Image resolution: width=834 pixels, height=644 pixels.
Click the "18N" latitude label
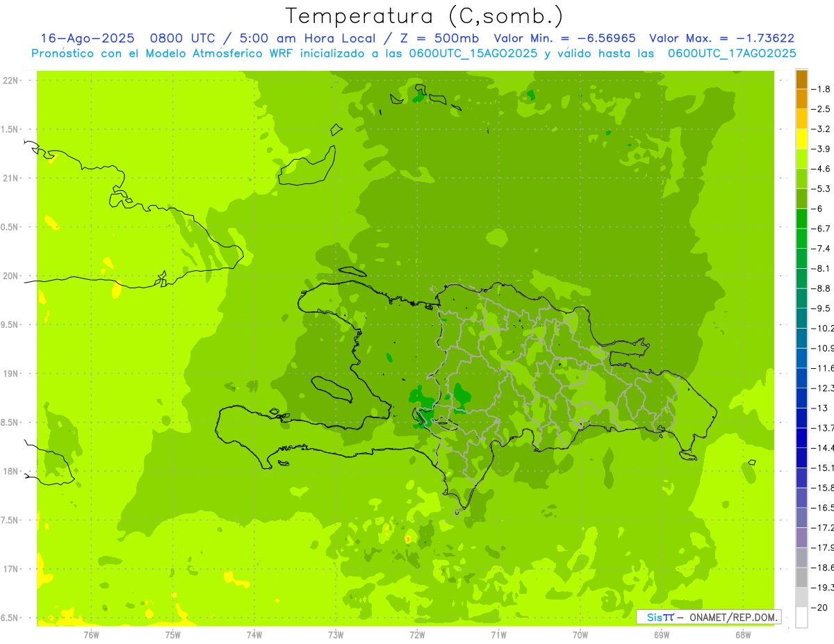(x=10, y=472)
